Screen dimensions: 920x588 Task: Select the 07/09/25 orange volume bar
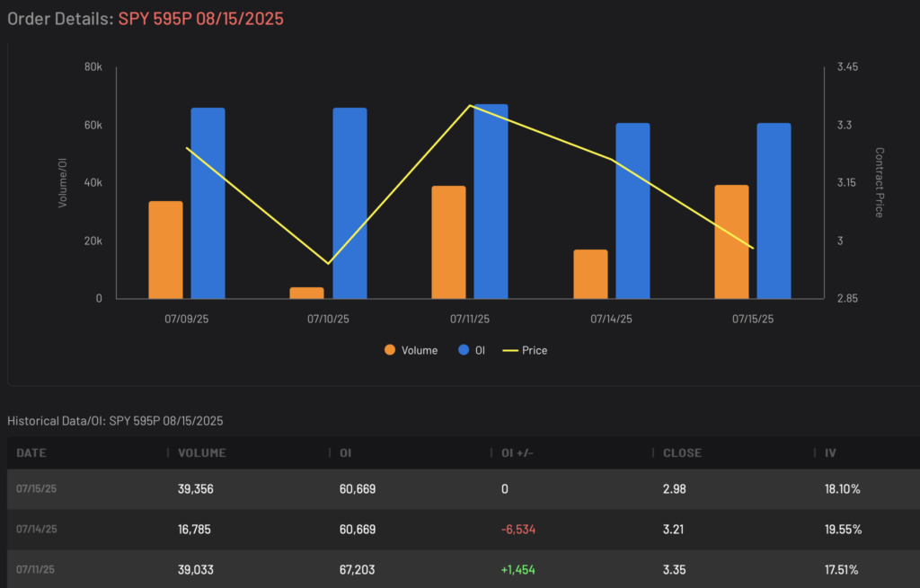(x=165, y=250)
